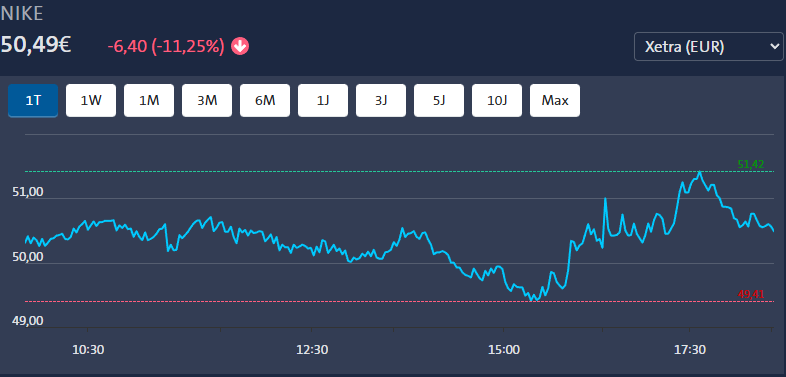
Task: Click the 12:30 time axis label
Action: (312, 349)
